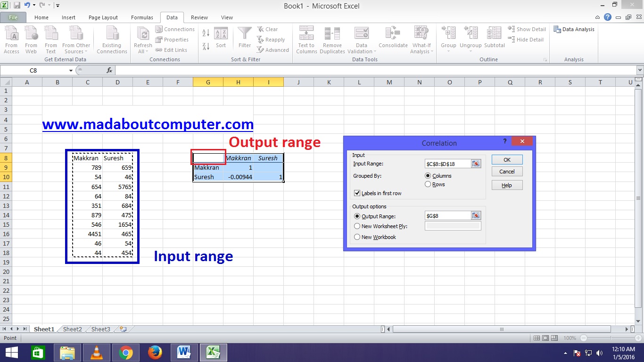Click Advanced filter option
Image resolution: width=644 pixels, height=362 pixels.
pyautogui.click(x=273, y=50)
